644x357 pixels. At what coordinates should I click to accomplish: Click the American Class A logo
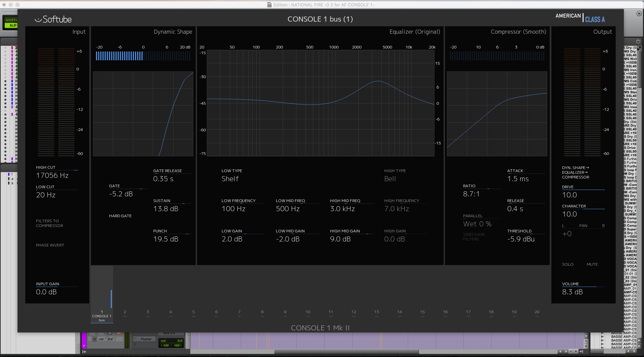[x=580, y=18]
